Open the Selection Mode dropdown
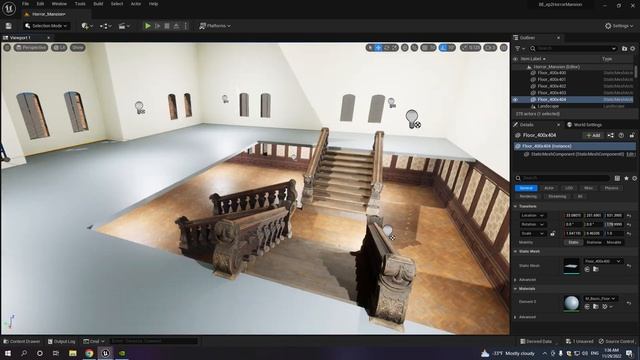This screenshot has height=360, width=640. click(x=46, y=26)
